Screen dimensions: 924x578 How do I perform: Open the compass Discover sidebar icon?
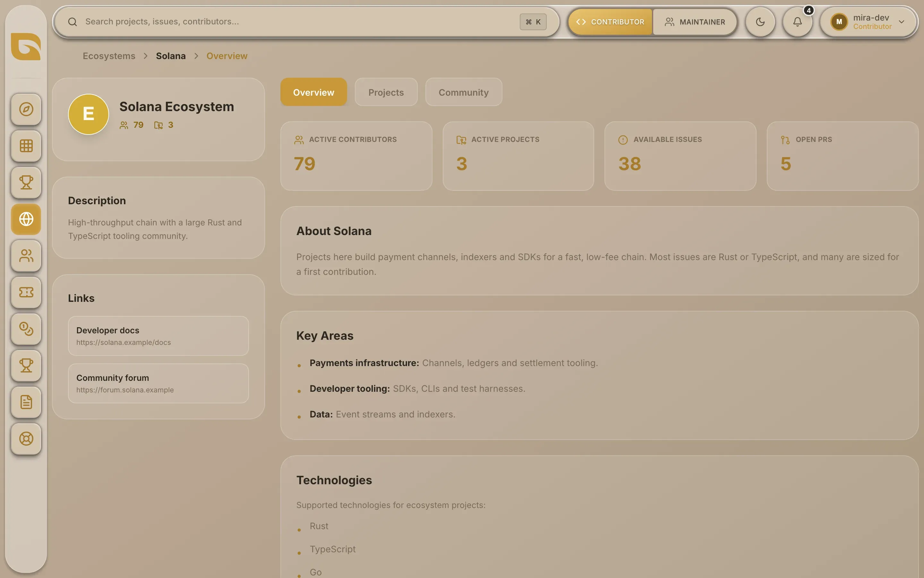(26, 109)
